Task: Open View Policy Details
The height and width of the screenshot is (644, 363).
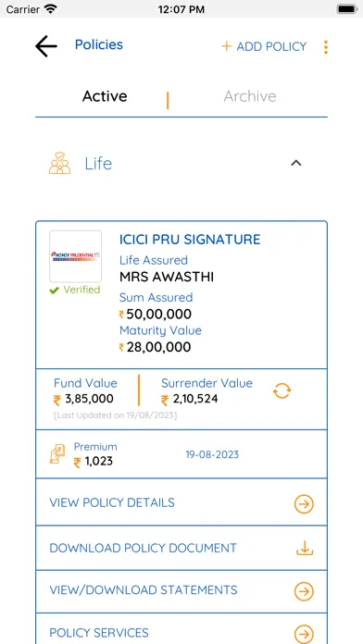Action: coord(181,502)
